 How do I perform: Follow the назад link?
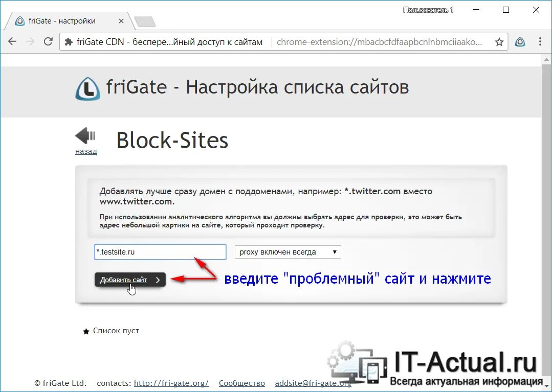86,151
